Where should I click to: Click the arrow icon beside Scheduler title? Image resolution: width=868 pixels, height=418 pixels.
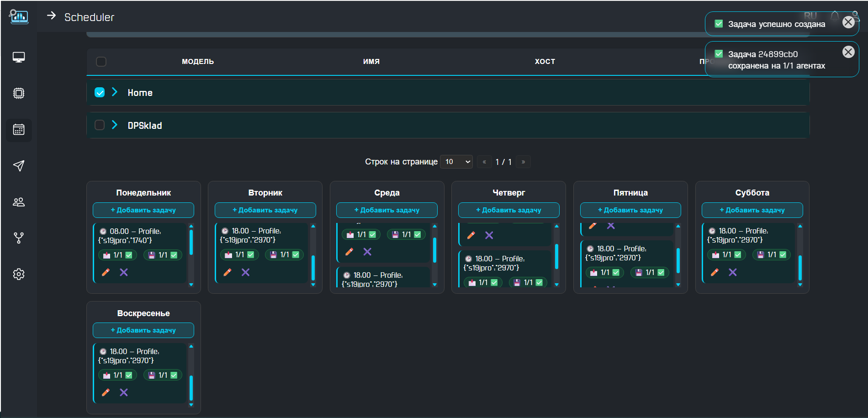[51, 16]
